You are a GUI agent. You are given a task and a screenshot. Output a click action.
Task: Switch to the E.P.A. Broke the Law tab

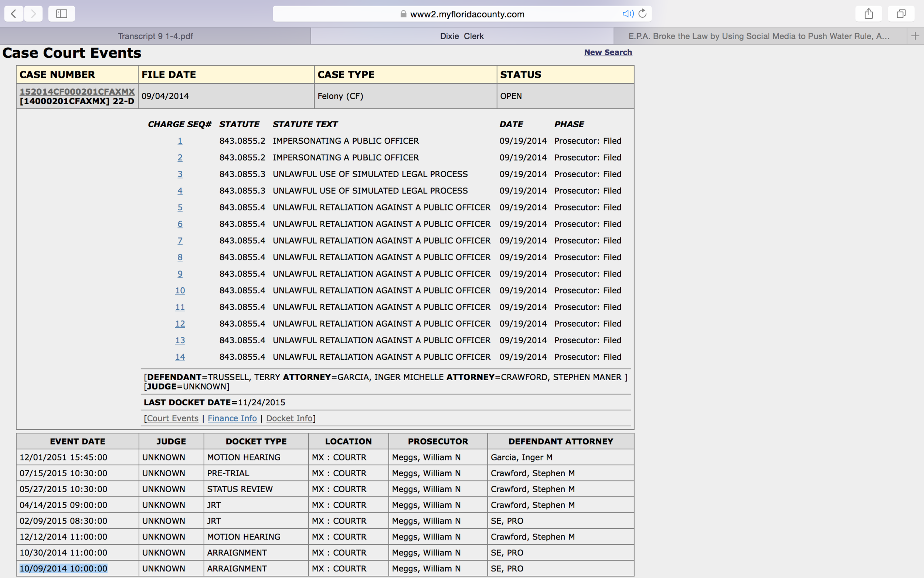click(760, 36)
